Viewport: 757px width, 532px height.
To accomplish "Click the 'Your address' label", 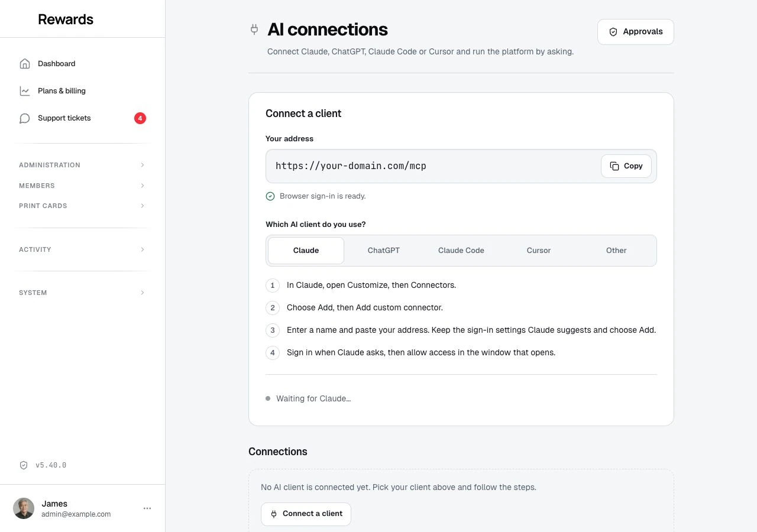I will 290,139.
